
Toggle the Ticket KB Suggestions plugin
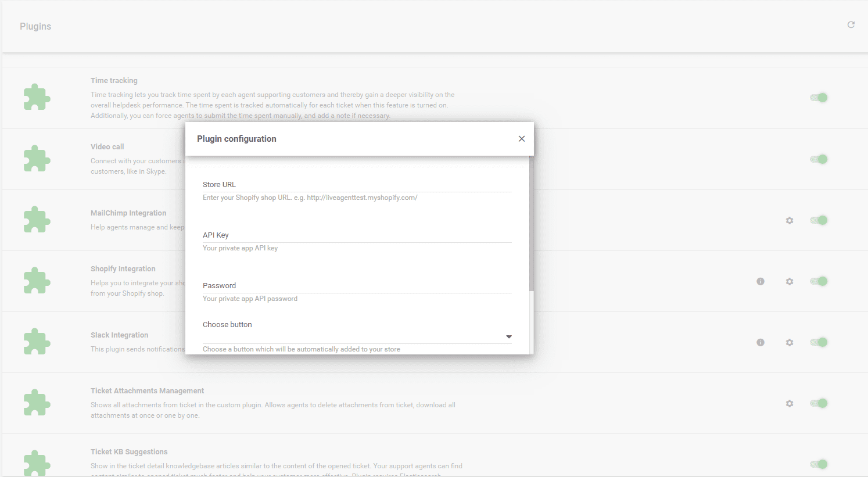(819, 464)
